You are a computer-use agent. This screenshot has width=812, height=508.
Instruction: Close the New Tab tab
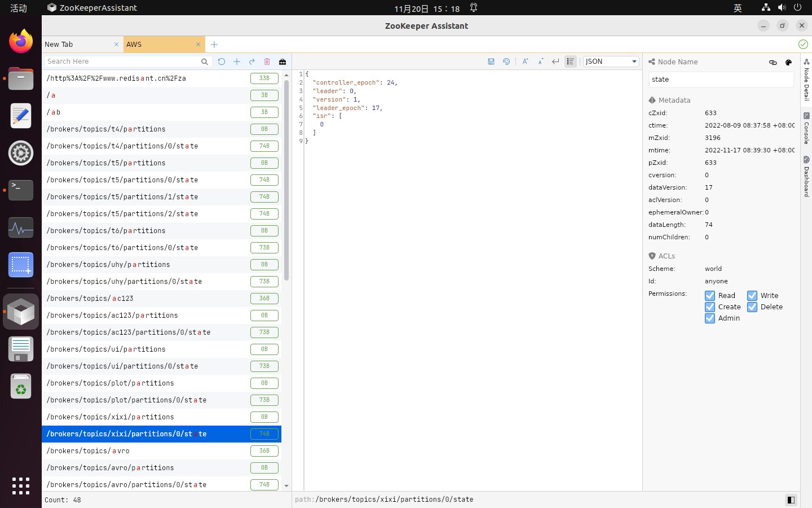point(117,45)
